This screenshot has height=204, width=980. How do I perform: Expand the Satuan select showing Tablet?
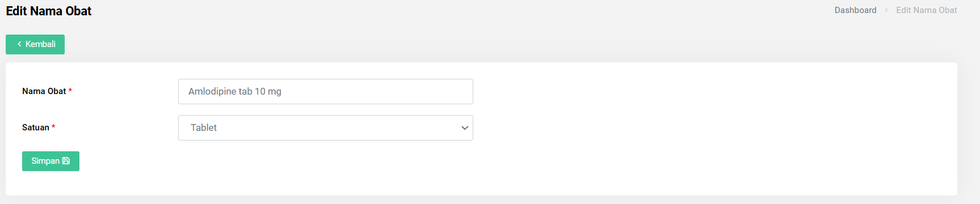[x=326, y=128]
